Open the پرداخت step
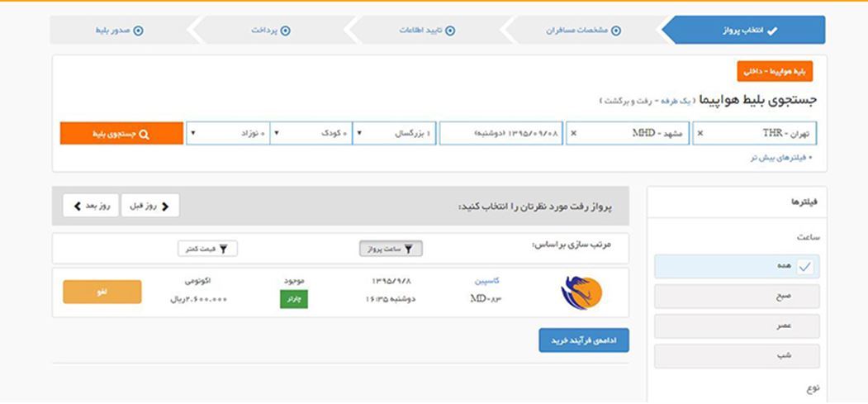This screenshot has height=404, width=868. pyautogui.click(x=271, y=30)
